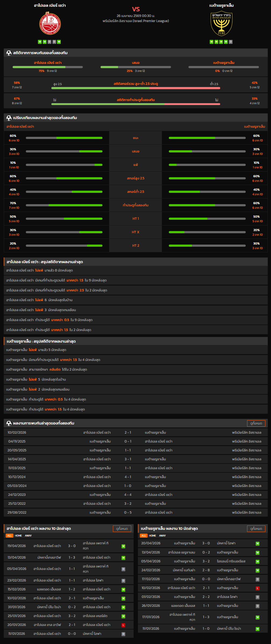
Task: Click the both-teams-to-score yes/no statistics bar
Action: pos(135,104)
